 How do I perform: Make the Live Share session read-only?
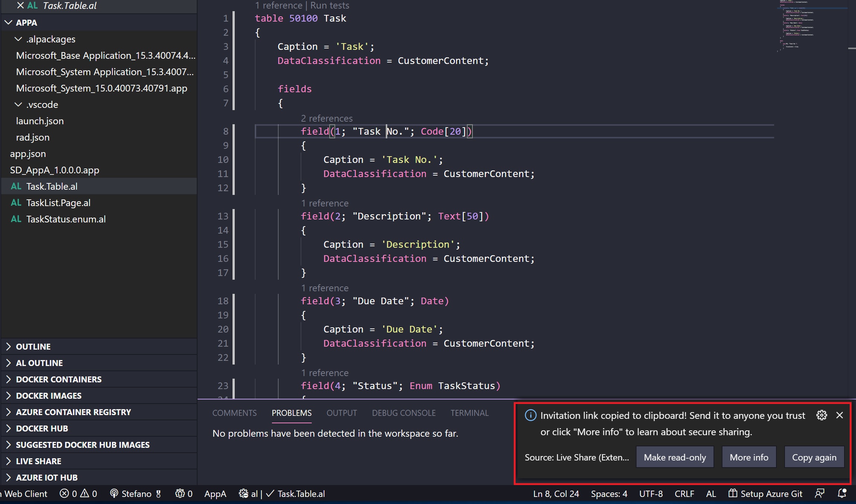(674, 457)
